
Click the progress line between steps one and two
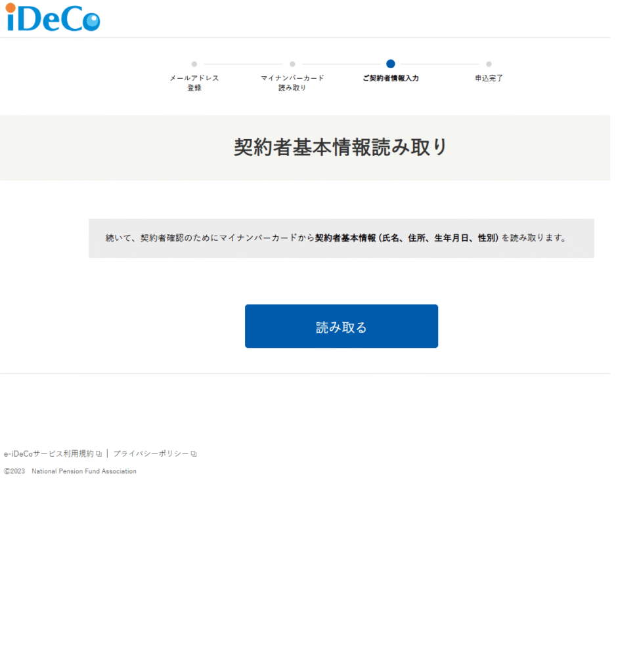click(243, 64)
